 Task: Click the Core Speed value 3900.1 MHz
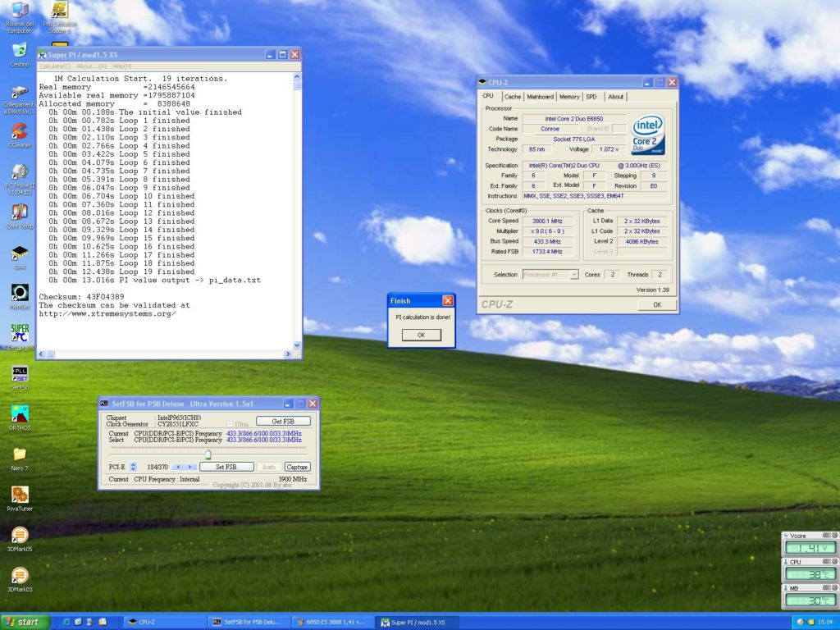[x=547, y=221]
